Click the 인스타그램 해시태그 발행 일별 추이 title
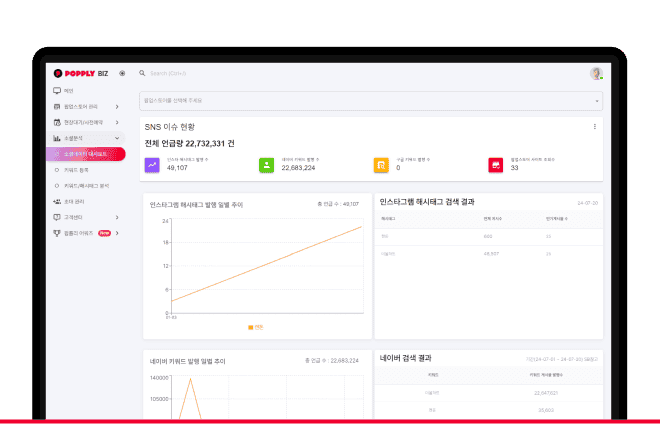The image size is (661, 424). (x=196, y=205)
